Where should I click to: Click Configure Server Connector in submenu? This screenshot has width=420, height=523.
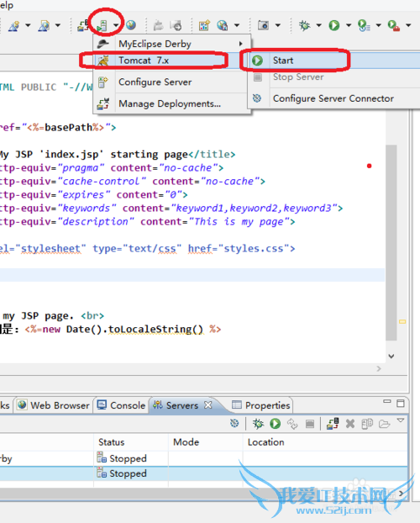[334, 98]
